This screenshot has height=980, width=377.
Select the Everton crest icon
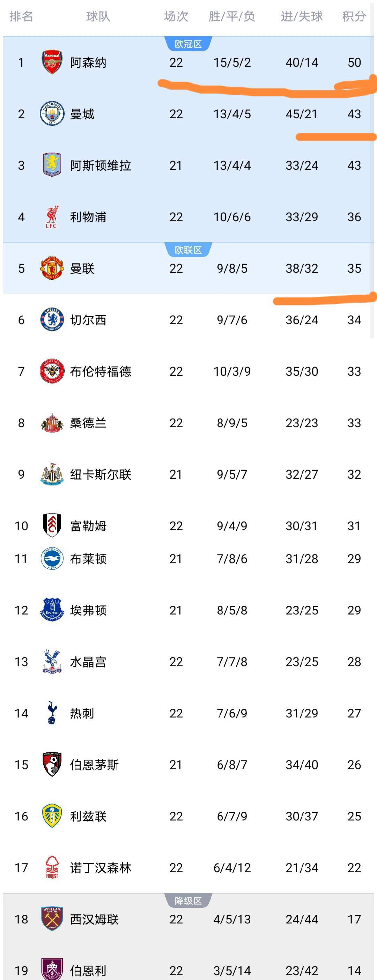pos(52,610)
